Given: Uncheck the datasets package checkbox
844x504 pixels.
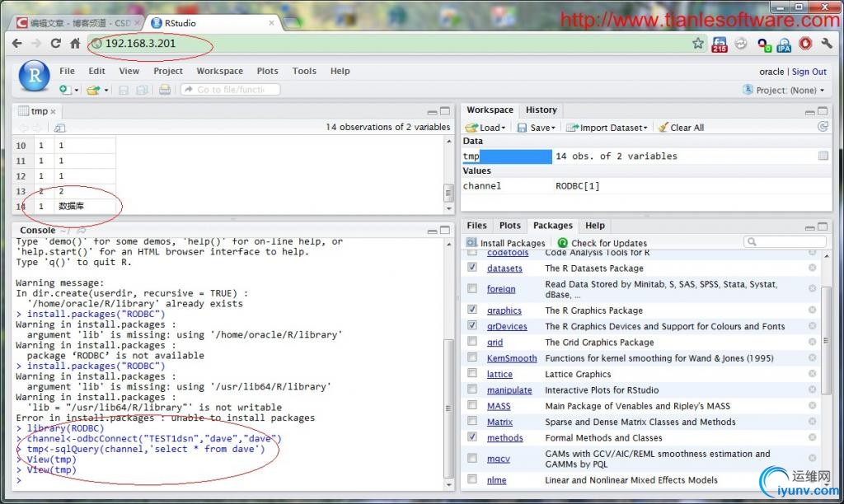Looking at the screenshot, I should coord(472,268).
